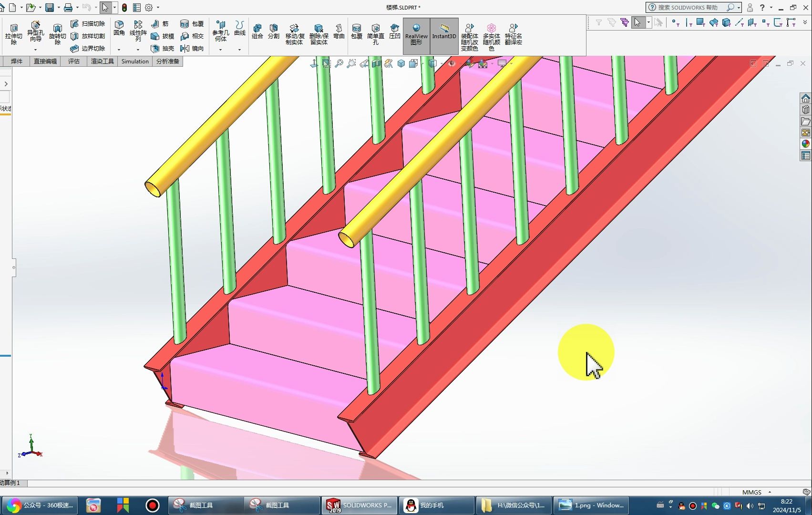Toggle RealView 图形 graphics

[416, 35]
